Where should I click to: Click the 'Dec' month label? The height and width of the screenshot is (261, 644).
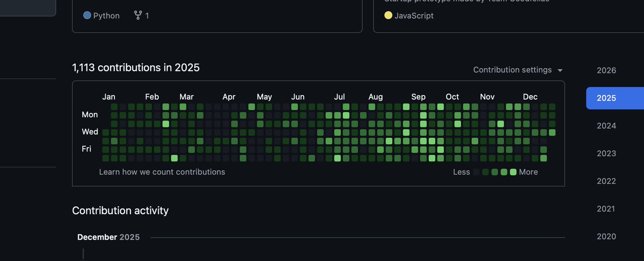(x=530, y=97)
